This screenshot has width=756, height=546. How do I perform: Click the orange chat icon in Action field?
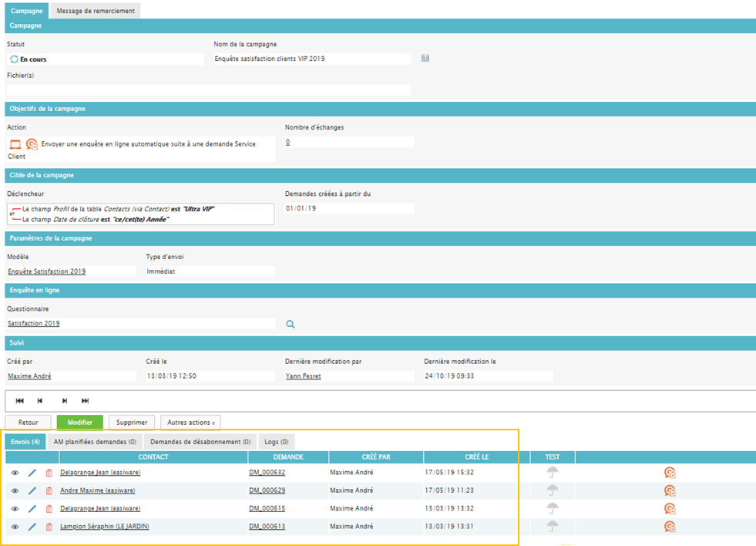point(32,144)
